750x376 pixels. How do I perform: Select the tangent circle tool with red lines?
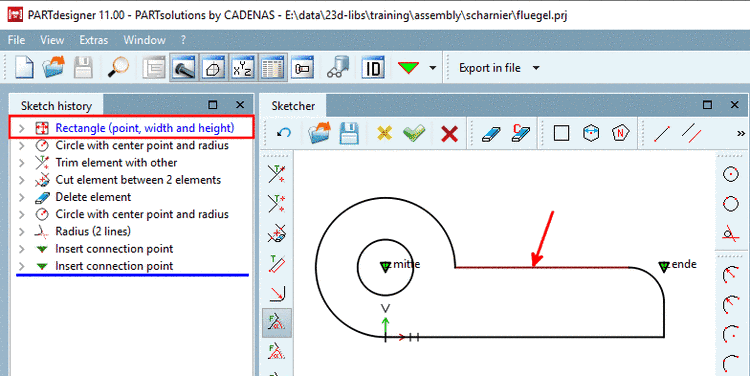tap(730, 234)
